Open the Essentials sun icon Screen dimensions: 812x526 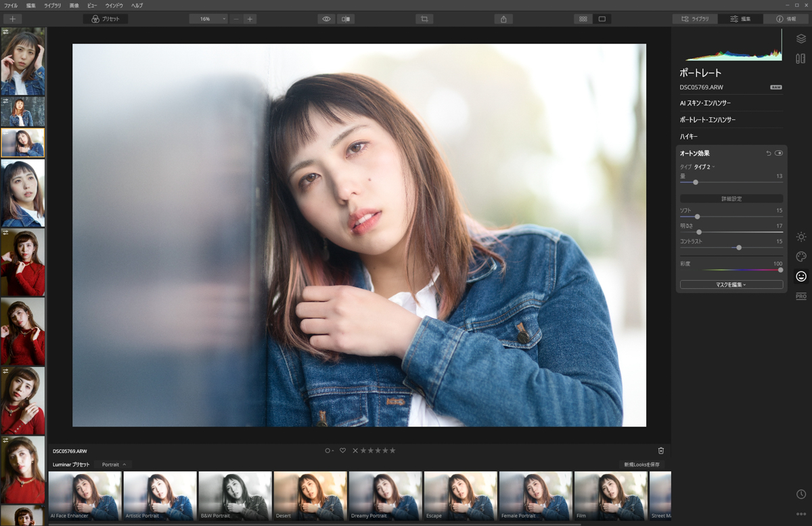pos(801,237)
